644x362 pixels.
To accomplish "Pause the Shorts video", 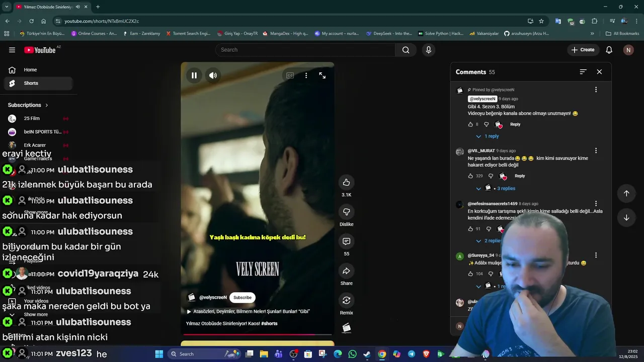I will [x=194, y=75].
